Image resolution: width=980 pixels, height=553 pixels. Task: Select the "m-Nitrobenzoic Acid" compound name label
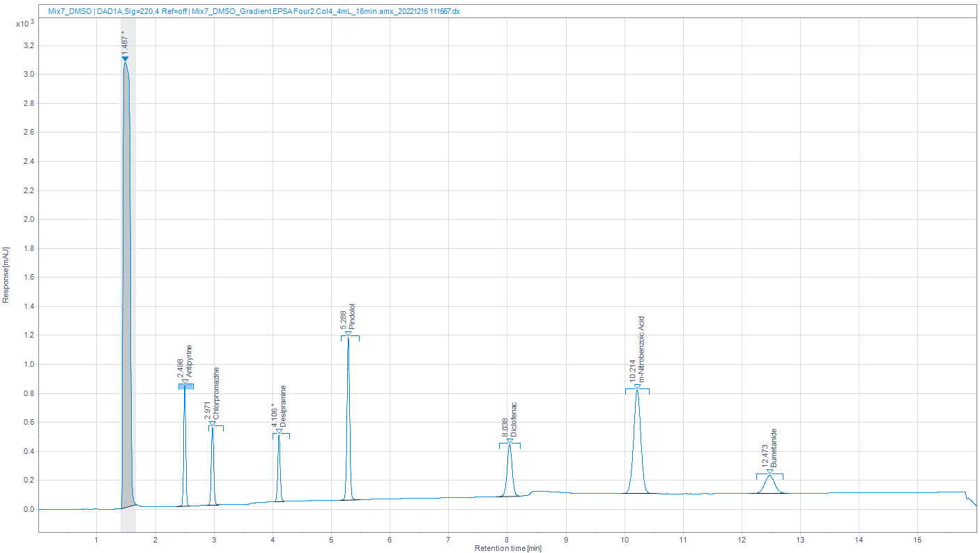click(642, 349)
